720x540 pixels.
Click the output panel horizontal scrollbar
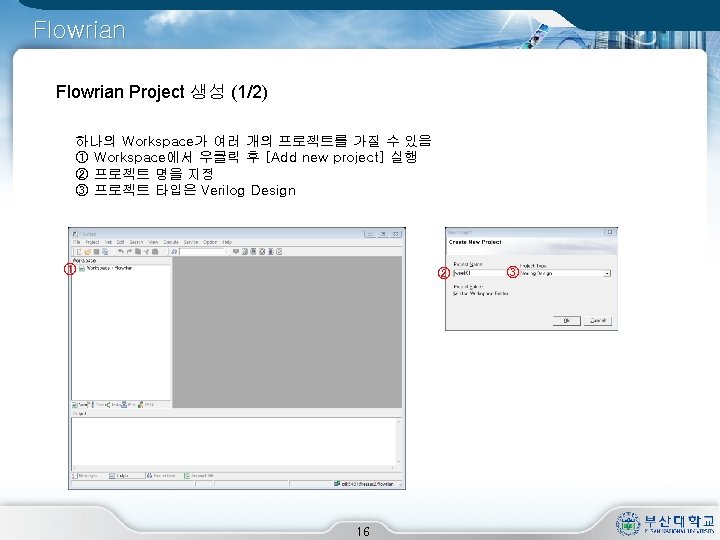[233, 468]
